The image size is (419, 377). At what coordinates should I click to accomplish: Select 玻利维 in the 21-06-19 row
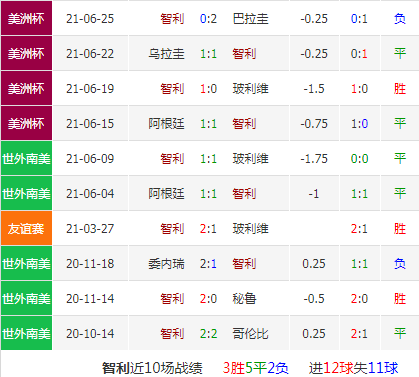pyautogui.click(x=250, y=89)
